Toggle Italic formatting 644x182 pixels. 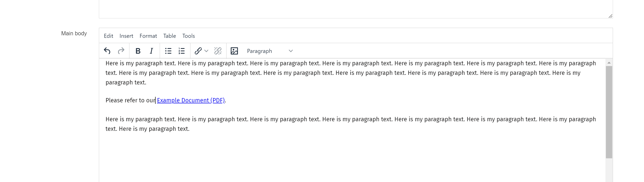tap(151, 51)
